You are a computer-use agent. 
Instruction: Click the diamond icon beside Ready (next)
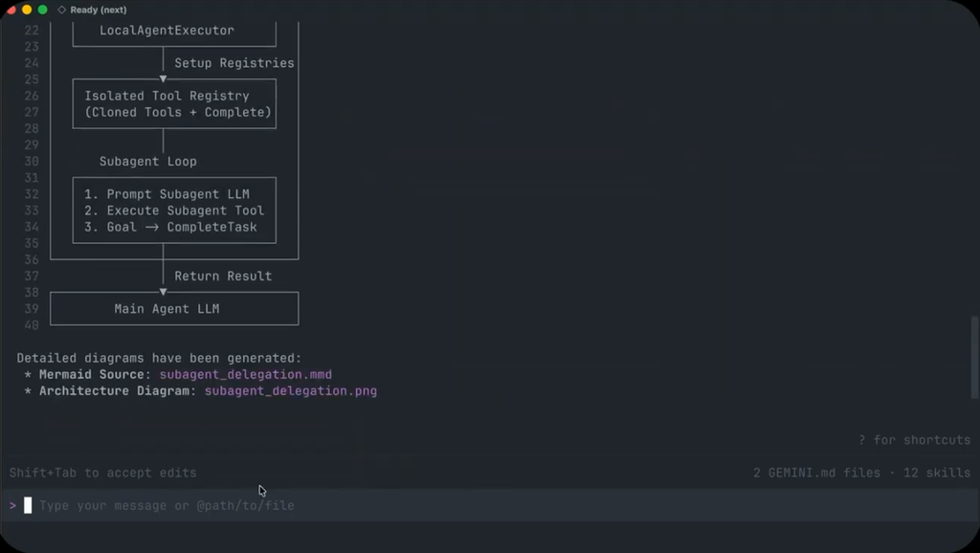[61, 10]
